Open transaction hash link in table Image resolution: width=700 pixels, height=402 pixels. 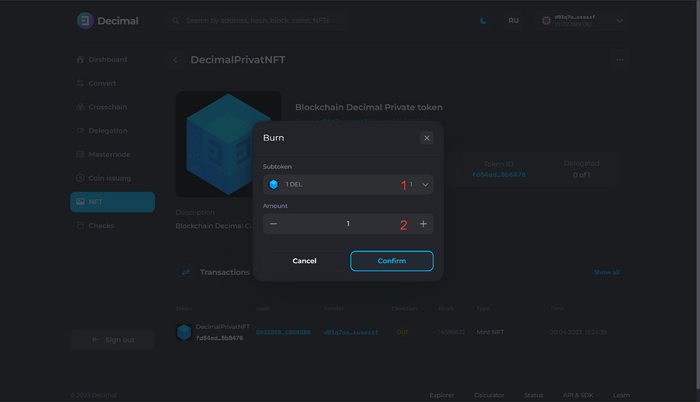pos(283,332)
